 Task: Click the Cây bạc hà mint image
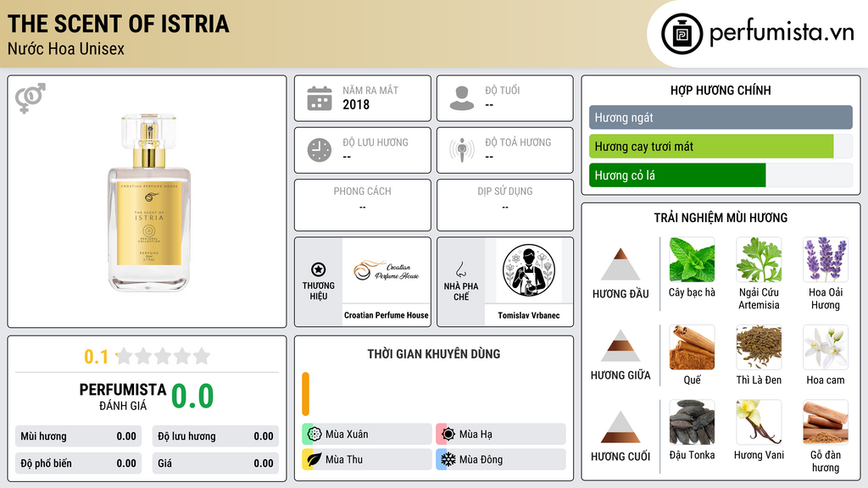[692, 259]
